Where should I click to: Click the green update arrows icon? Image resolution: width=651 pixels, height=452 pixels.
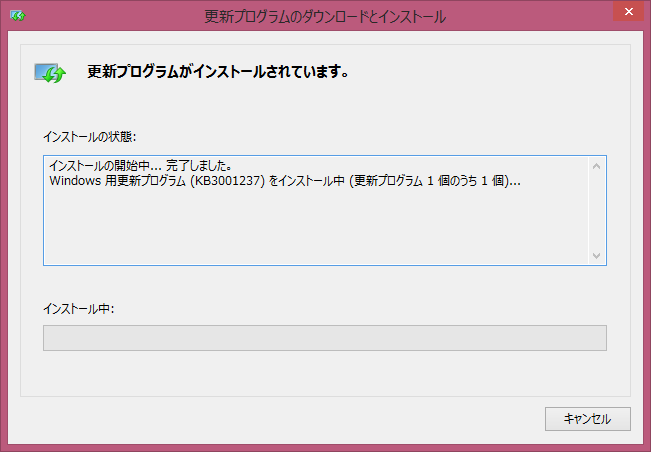point(49,73)
